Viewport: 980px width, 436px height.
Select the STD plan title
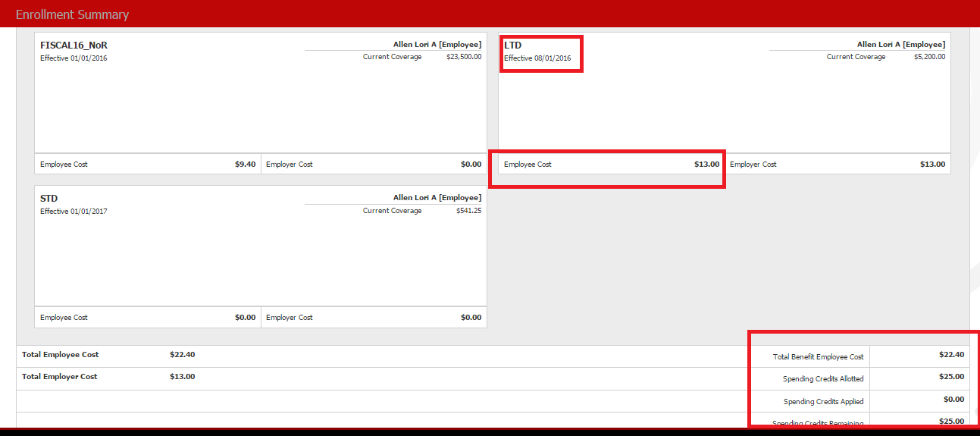click(49, 199)
